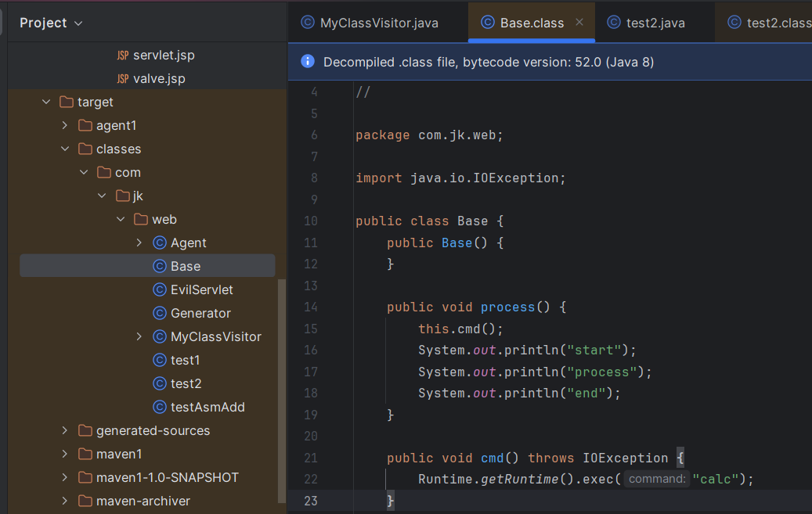Click the maven1 folder icon
812x514 pixels.
[x=85, y=454]
